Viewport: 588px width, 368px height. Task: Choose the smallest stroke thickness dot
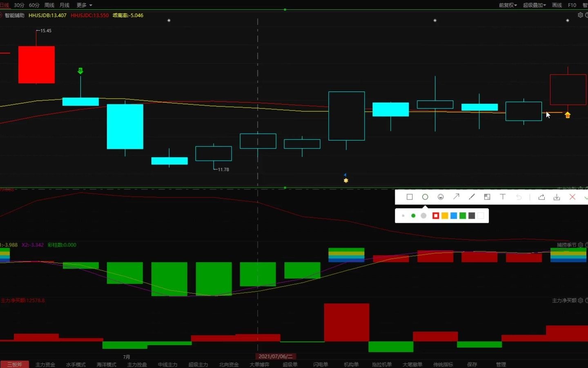pos(403,216)
